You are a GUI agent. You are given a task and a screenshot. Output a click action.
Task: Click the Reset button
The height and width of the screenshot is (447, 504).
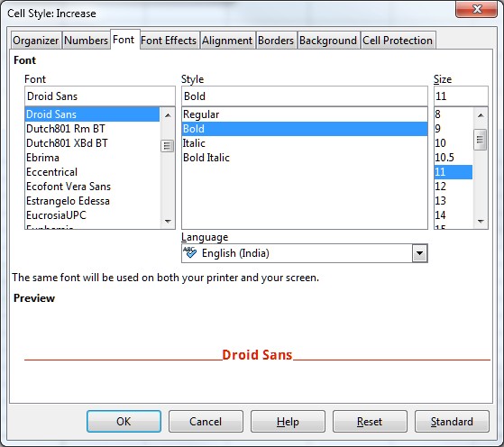(370, 421)
